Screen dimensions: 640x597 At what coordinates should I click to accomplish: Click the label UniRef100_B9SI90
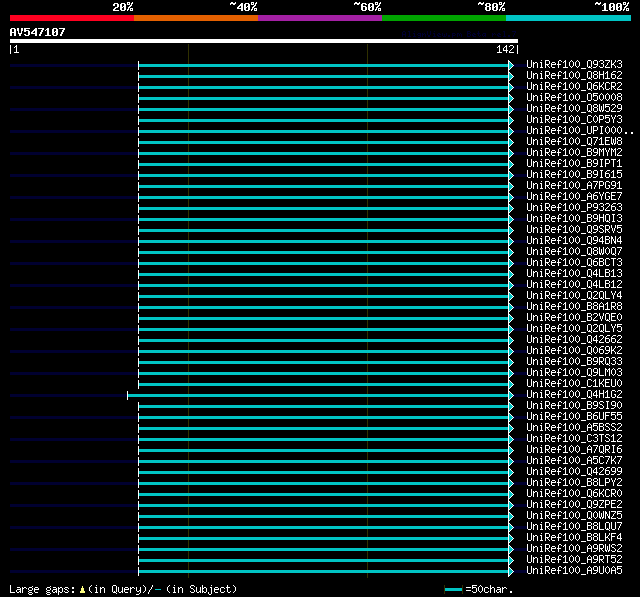[574, 406]
